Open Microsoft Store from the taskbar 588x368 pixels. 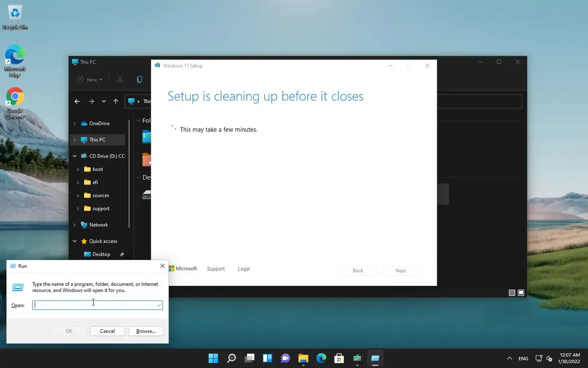tap(339, 359)
